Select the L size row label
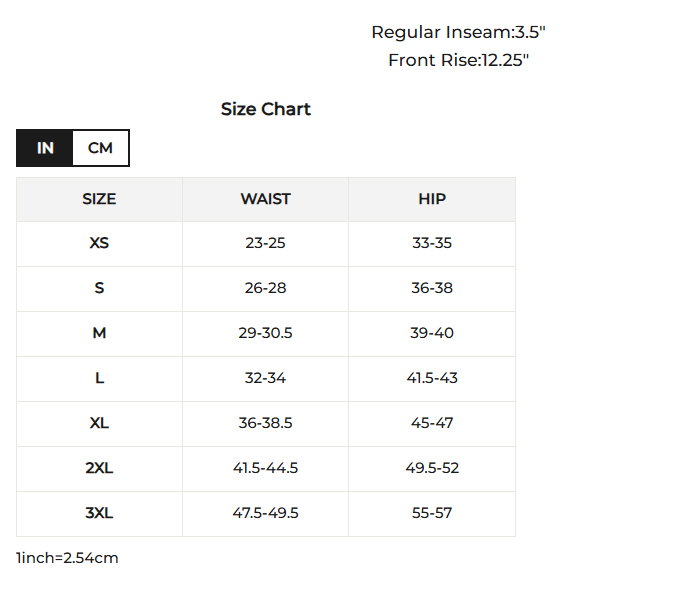689x593 pixels. 99,378
